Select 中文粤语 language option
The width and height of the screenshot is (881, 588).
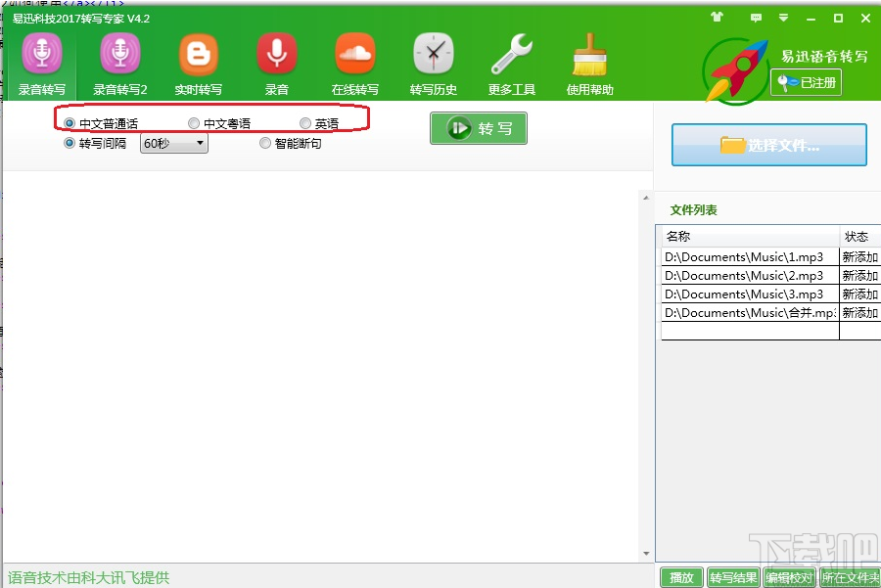(x=219, y=123)
